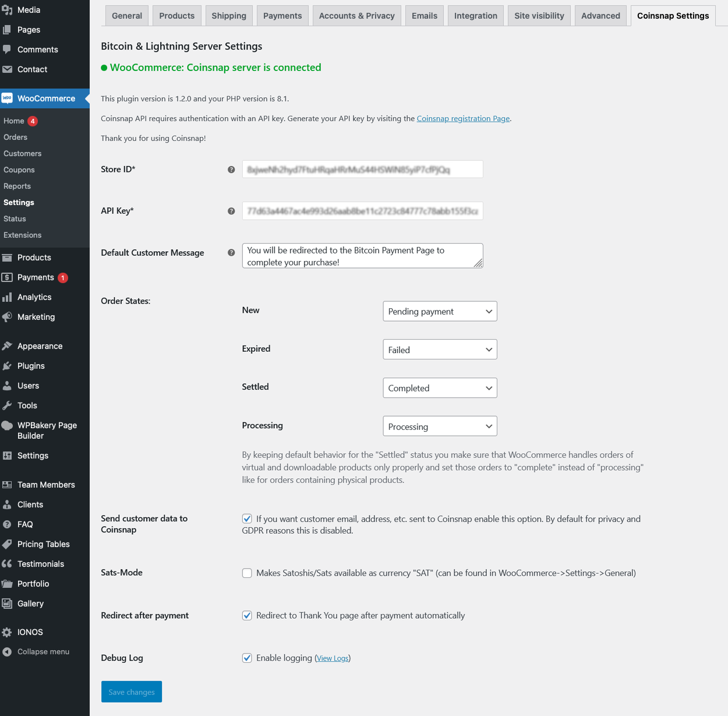Click the Comments speech bubble icon
Screen dimensions: 728x716
[x=7, y=50]
